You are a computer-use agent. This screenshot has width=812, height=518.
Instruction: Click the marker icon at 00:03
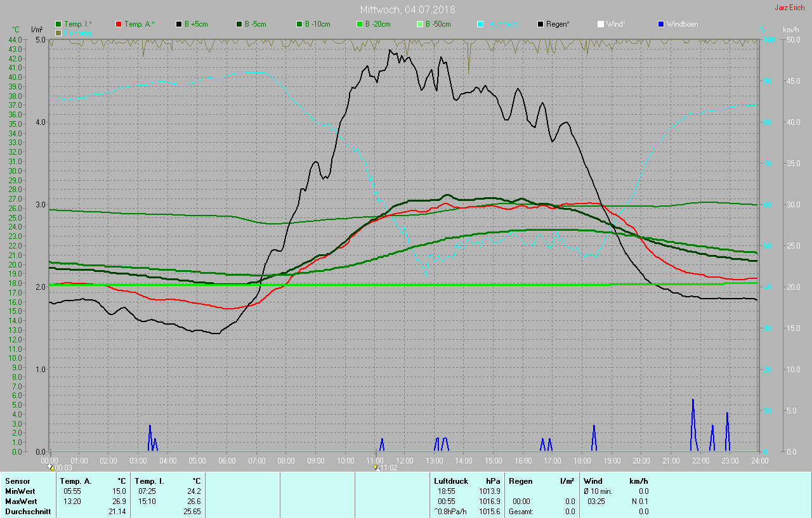51,467
